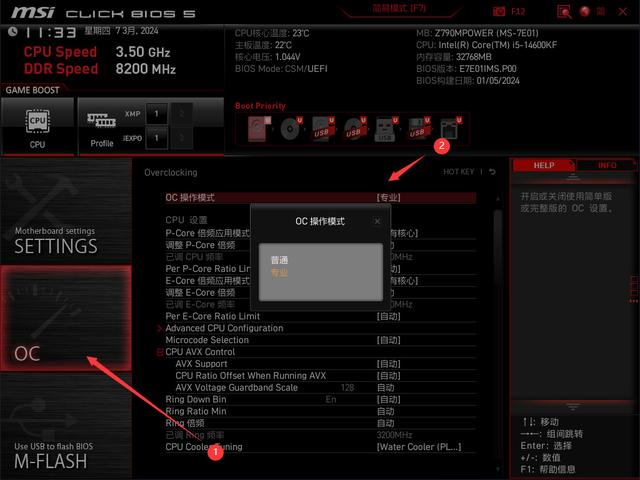Edit the Ring 倍频 value field

click(x=386, y=423)
